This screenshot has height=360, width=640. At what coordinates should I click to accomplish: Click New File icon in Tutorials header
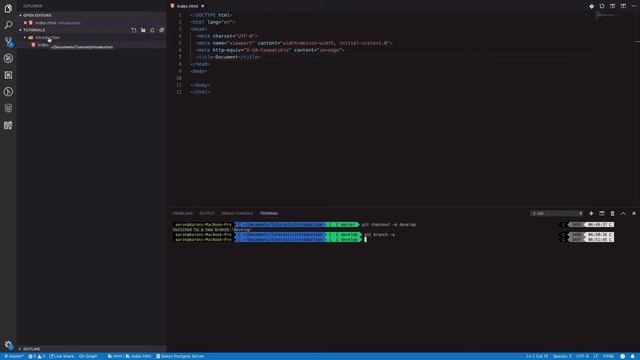134,30
